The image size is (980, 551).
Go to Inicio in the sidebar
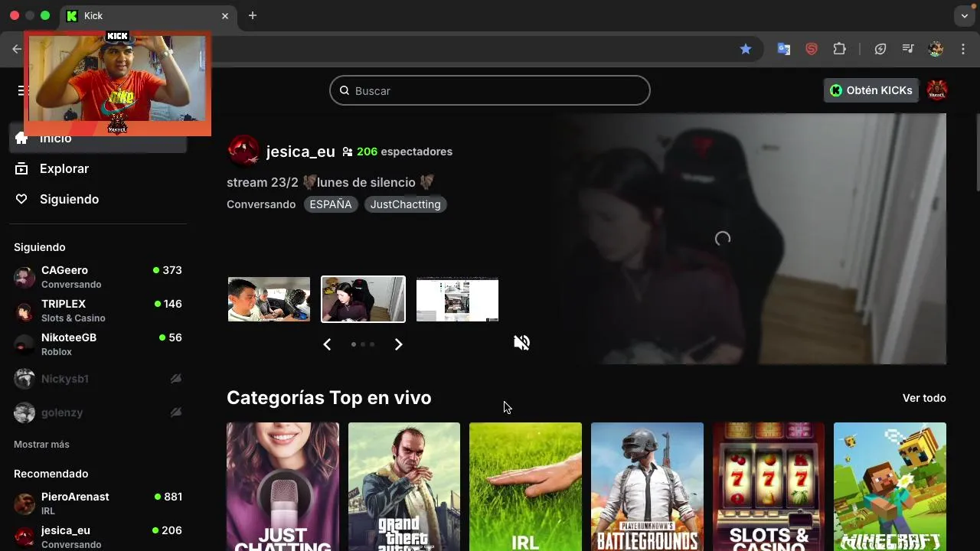point(98,139)
